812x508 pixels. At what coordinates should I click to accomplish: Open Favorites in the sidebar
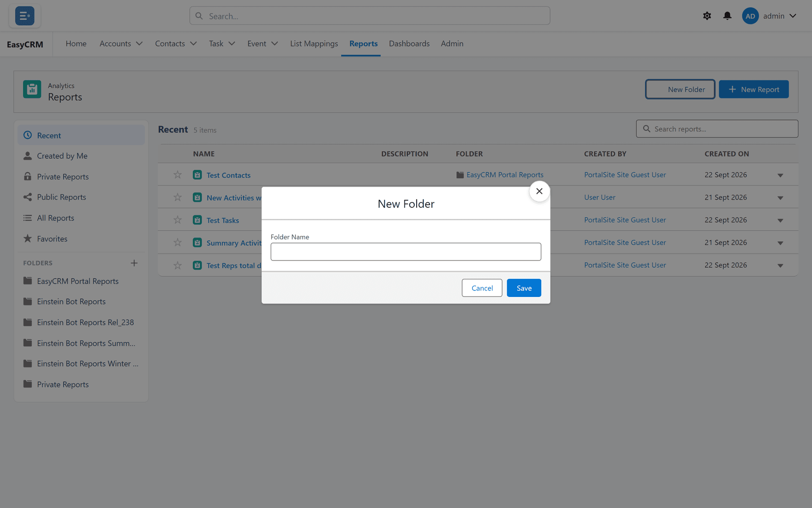tap(81, 238)
